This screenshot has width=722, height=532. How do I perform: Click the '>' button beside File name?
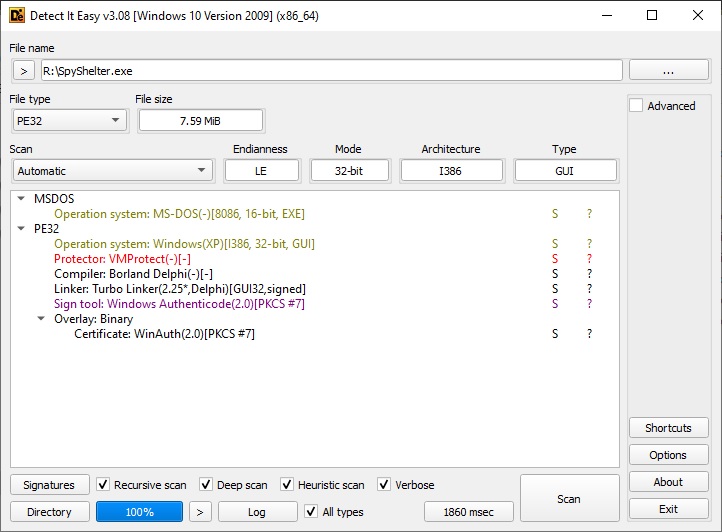(x=24, y=71)
